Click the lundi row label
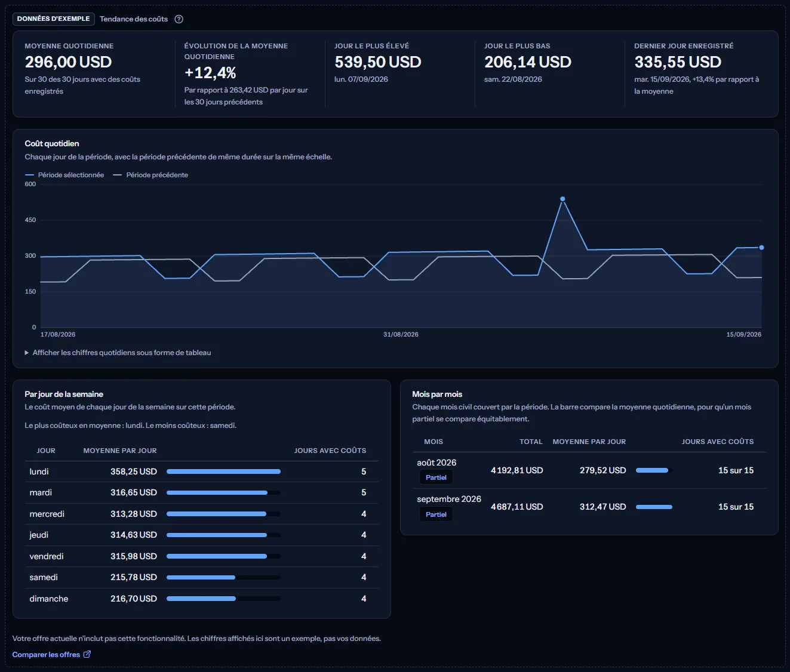790x672 pixels. pos(39,471)
